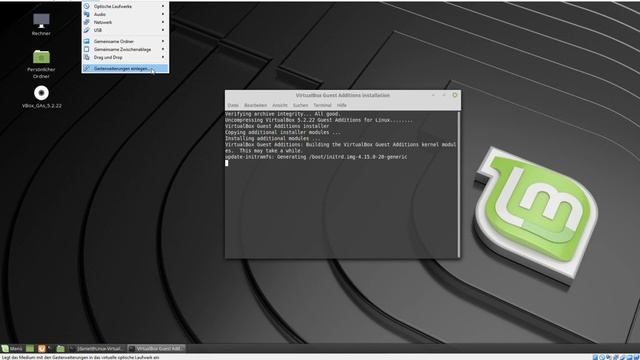
Task: Open the Linux Mint Menu button
Action: point(12,349)
